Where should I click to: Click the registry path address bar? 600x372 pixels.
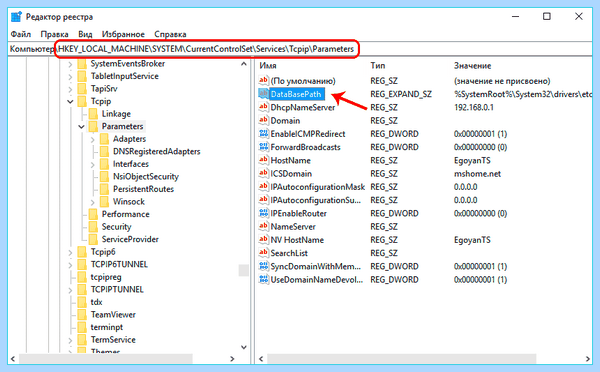click(x=300, y=49)
